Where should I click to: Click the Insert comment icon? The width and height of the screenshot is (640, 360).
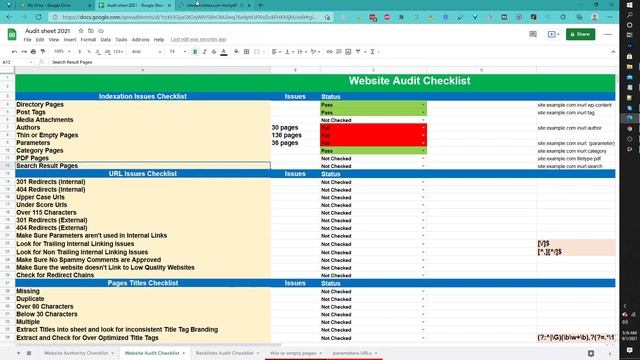(x=339, y=52)
